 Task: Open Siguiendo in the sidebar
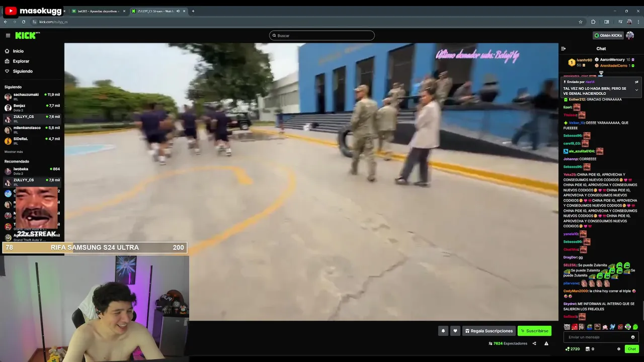pos(23,71)
